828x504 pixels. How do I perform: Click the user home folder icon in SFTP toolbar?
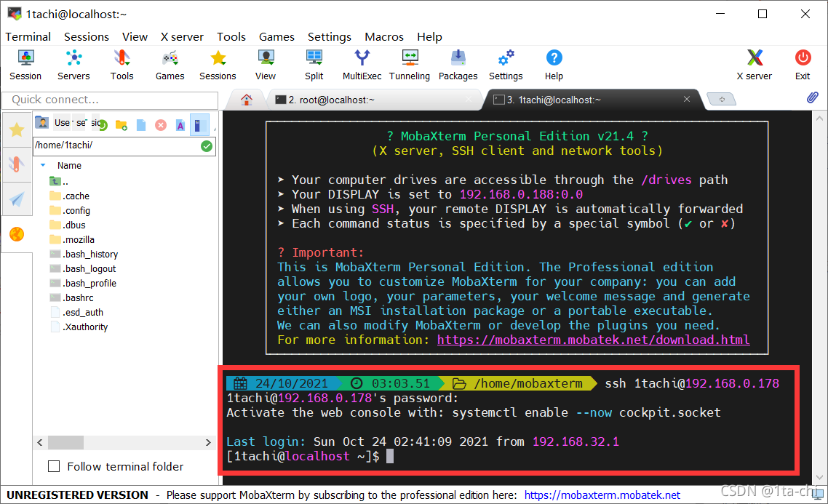42,123
